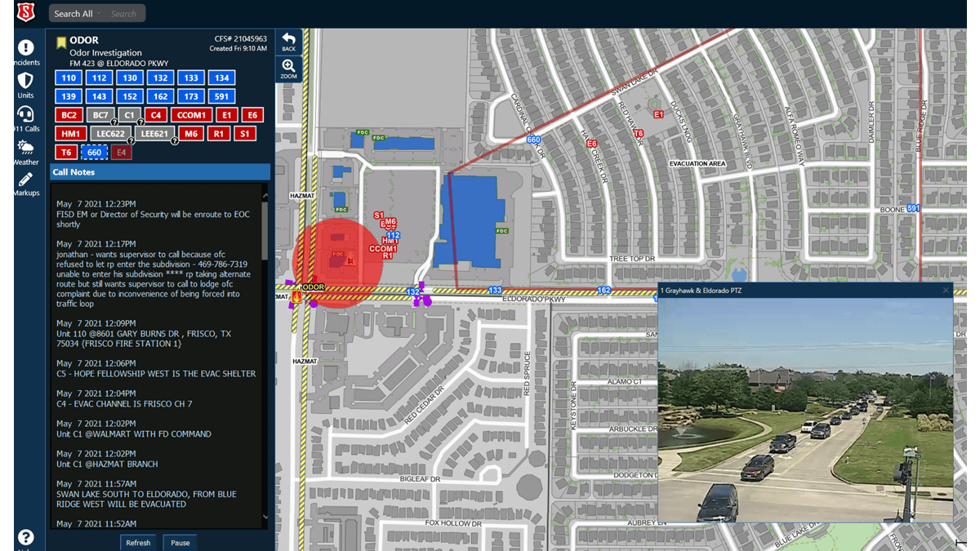Click the note about HOPE FELLOWSHIP WEST shelter
This screenshot has width=980, height=551.
[156, 373]
